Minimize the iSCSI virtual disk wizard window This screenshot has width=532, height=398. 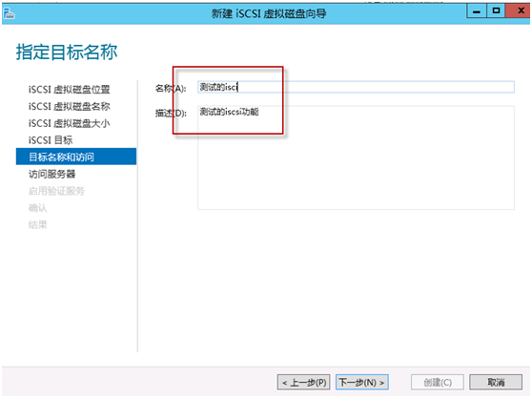477,11
